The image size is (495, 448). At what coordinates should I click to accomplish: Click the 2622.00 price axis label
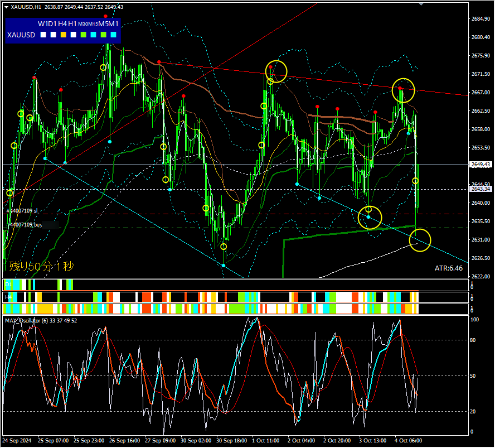(481, 277)
